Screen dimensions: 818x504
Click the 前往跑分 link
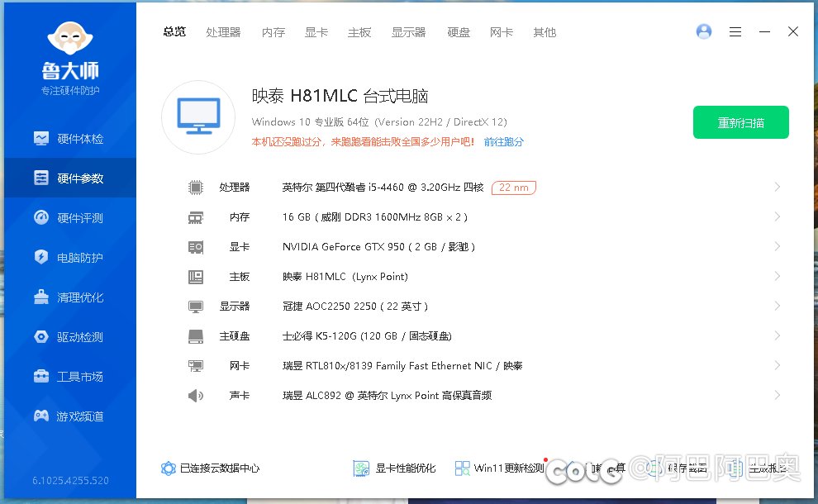point(504,142)
